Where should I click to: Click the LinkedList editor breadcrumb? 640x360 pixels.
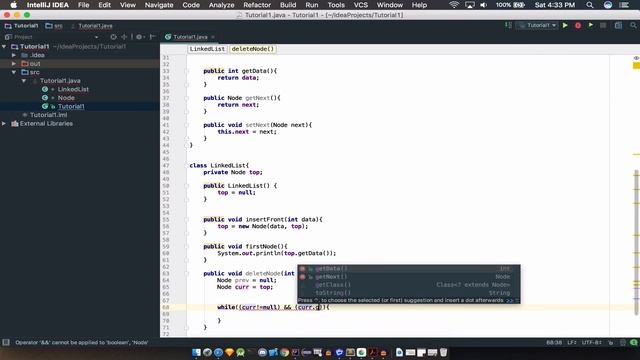click(x=207, y=49)
